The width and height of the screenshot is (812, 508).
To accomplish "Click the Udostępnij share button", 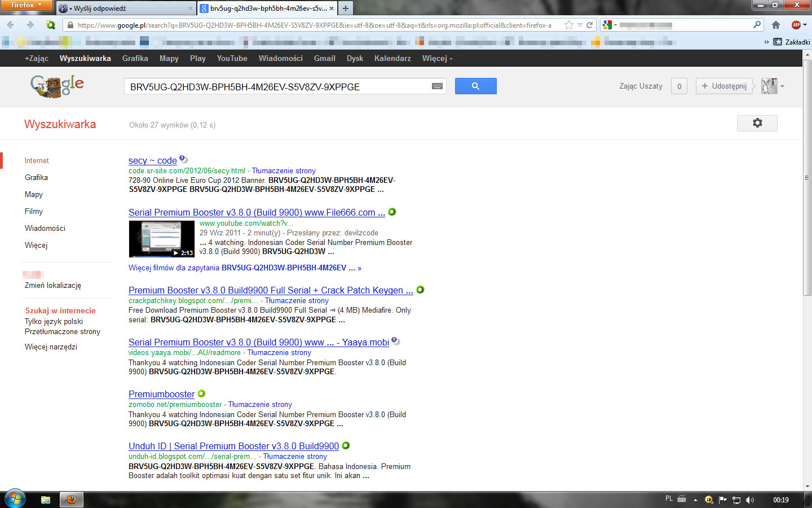I will coord(724,86).
